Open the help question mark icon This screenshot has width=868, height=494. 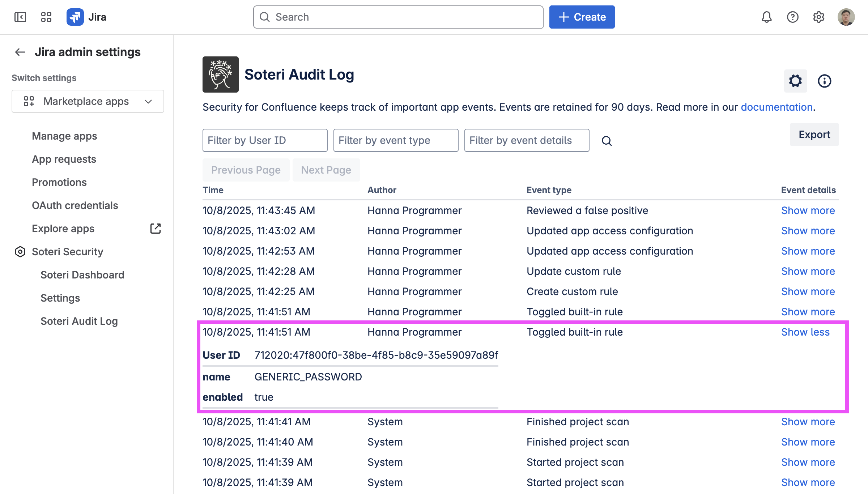tap(792, 17)
